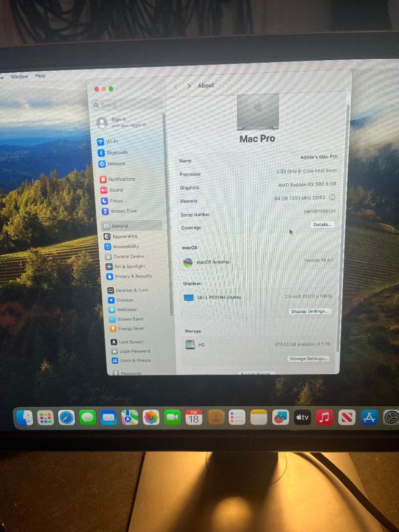Click the forward arrow in About header
399x532 pixels.
click(189, 86)
